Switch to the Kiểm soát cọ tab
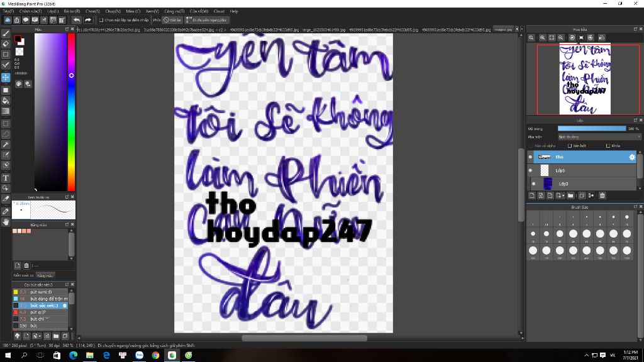The height and width of the screenshot is (362, 644). (x=23, y=275)
